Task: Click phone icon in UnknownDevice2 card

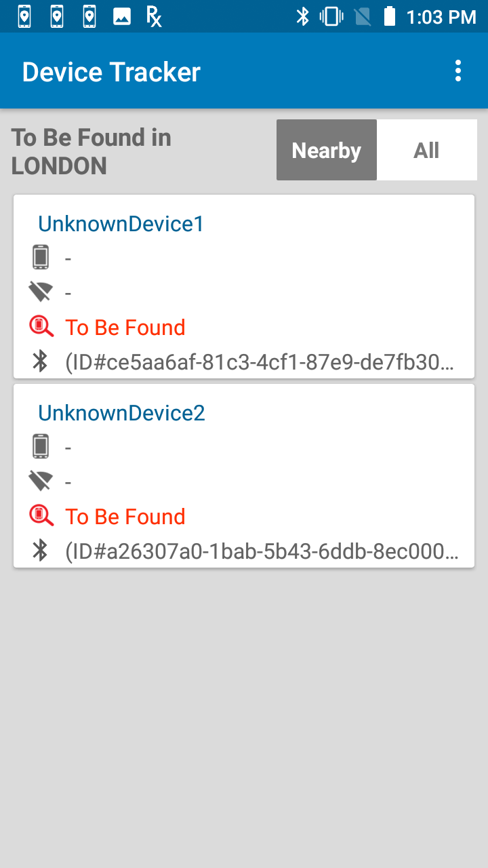Action: (41, 447)
